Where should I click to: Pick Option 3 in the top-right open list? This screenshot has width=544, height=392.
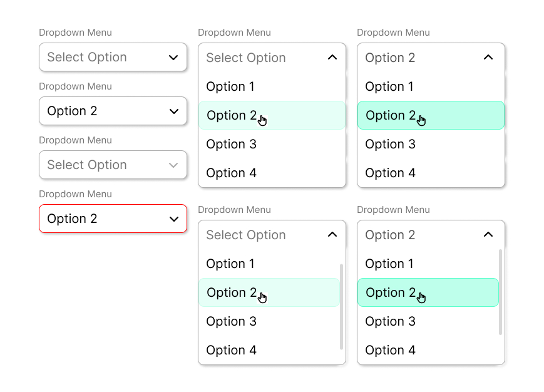pyautogui.click(x=431, y=144)
